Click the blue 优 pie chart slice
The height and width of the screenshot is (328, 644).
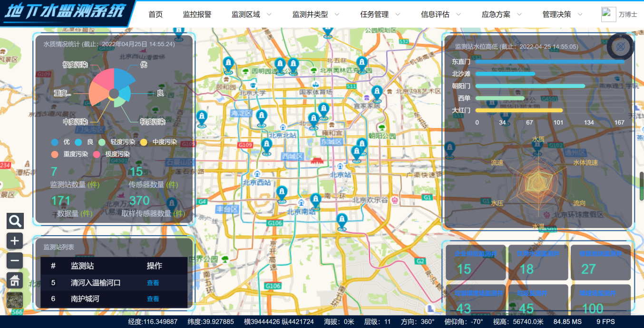pyautogui.click(x=124, y=81)
